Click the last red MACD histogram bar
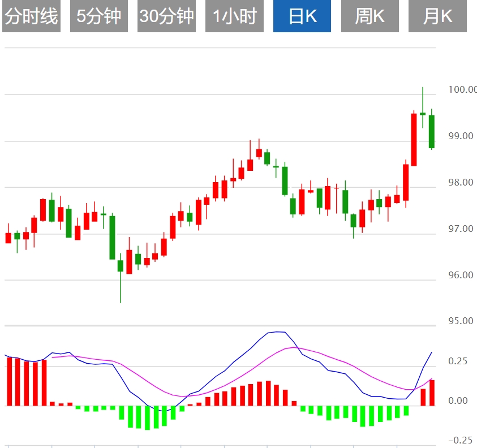The image size is (477, 448). click(x=432, y=393)
